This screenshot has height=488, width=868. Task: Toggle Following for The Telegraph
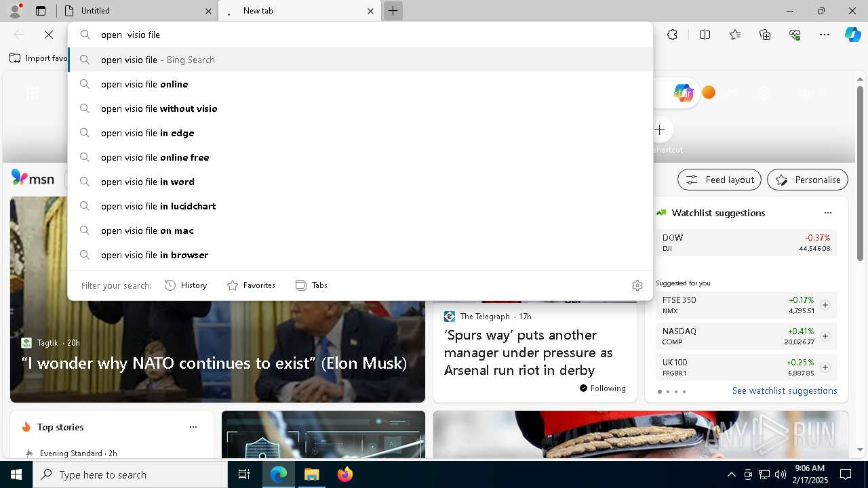click(603, 388)
